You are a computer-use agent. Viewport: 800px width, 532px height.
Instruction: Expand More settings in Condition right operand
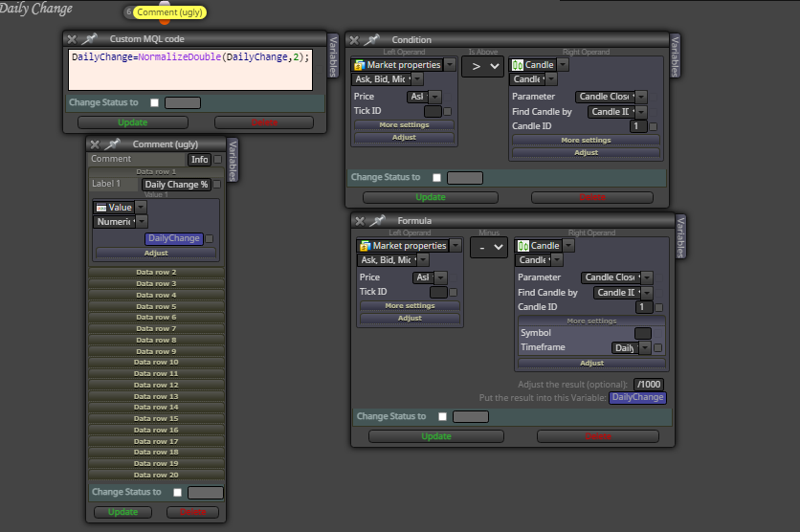[586, 141]
